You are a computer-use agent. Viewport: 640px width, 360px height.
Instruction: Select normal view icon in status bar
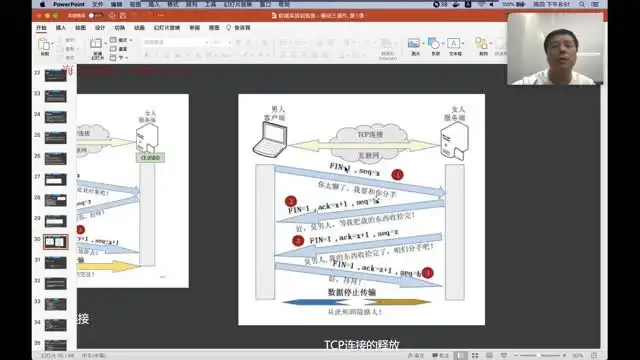pos(460,356)
